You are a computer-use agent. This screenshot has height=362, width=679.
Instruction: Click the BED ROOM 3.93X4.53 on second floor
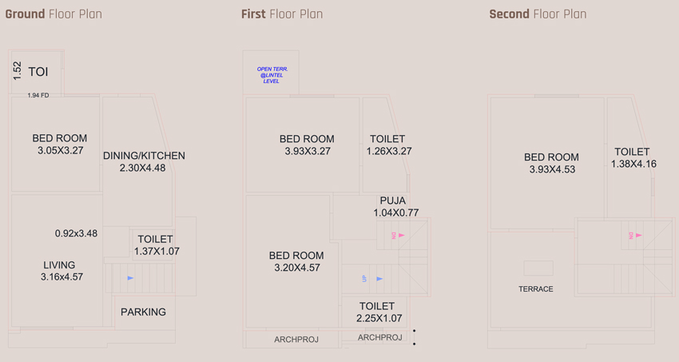(x=552, y=163)
